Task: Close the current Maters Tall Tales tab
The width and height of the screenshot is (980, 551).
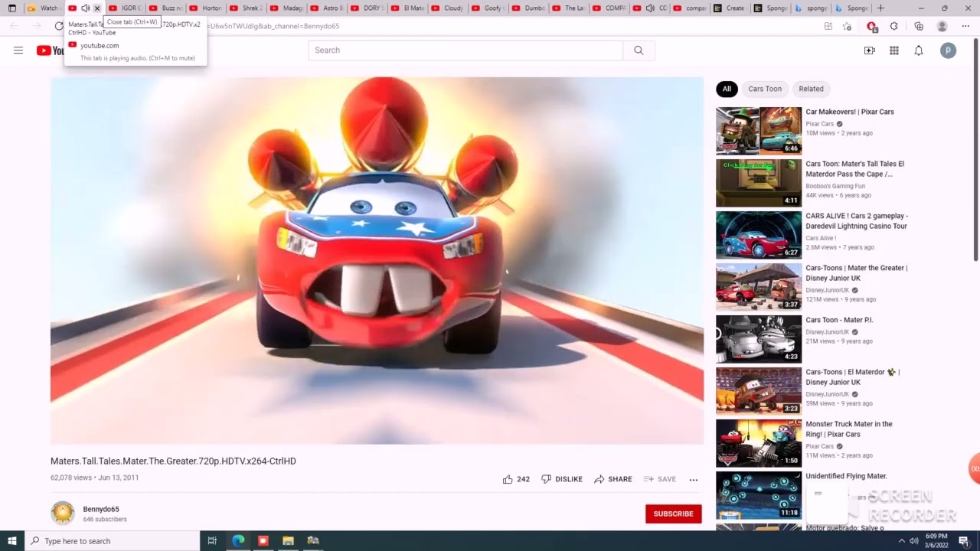Action: pyautogui.click(x=97, y=8)
